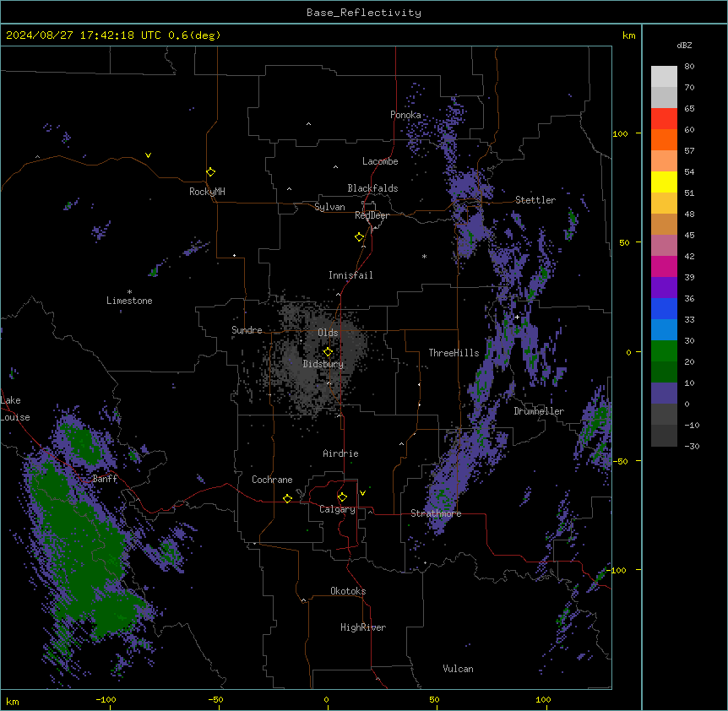Click the 45 value on the dBZ legend
728x711 pixels.
[x=689, y=236]
